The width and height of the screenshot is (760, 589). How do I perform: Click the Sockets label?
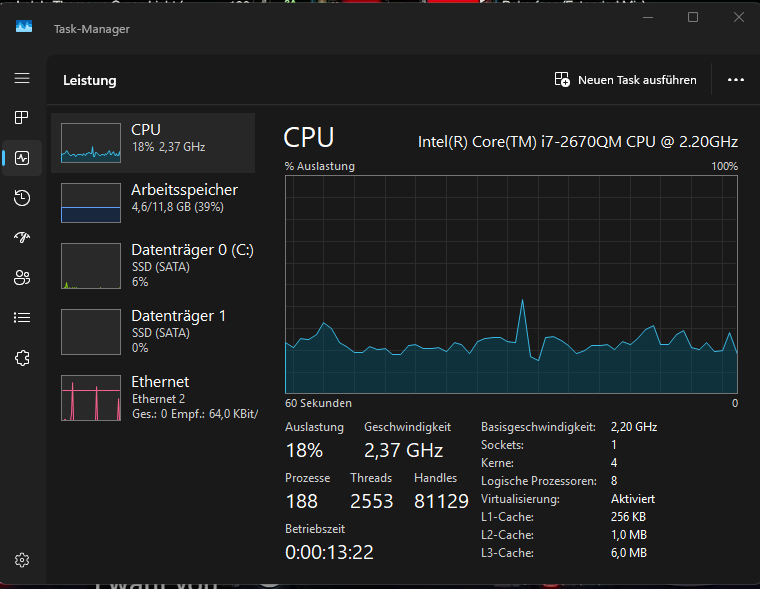(x=502, y=445)
